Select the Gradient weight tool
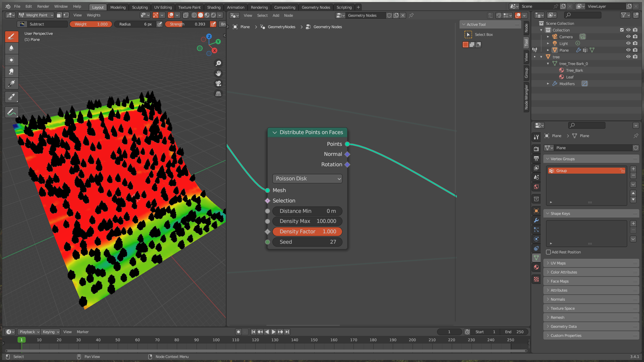The width and height of the screenshot is (644, 362). pos(11,83)
